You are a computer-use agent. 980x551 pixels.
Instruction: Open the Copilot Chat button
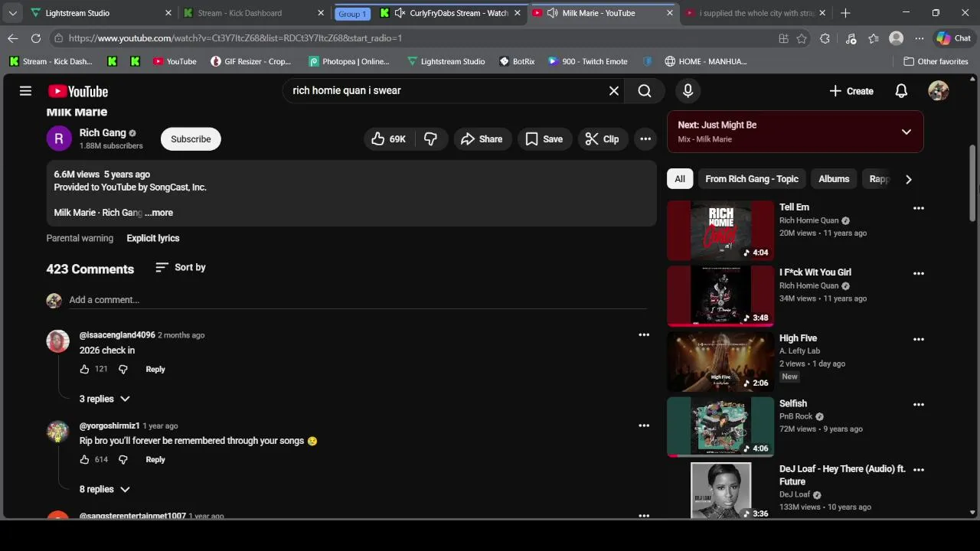[x=953, y=38]
